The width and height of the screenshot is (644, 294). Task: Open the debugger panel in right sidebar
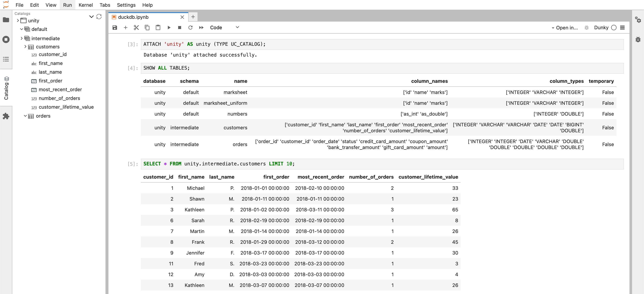638,39
